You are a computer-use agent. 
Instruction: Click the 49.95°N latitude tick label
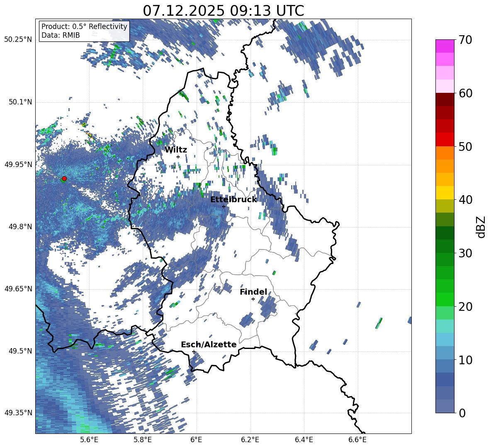click(18, 164)
